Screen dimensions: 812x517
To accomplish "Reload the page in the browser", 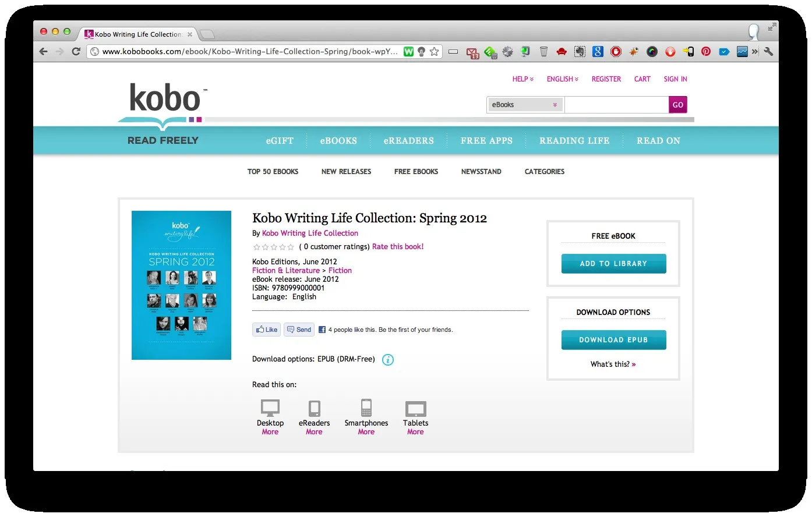I will 76,52.
